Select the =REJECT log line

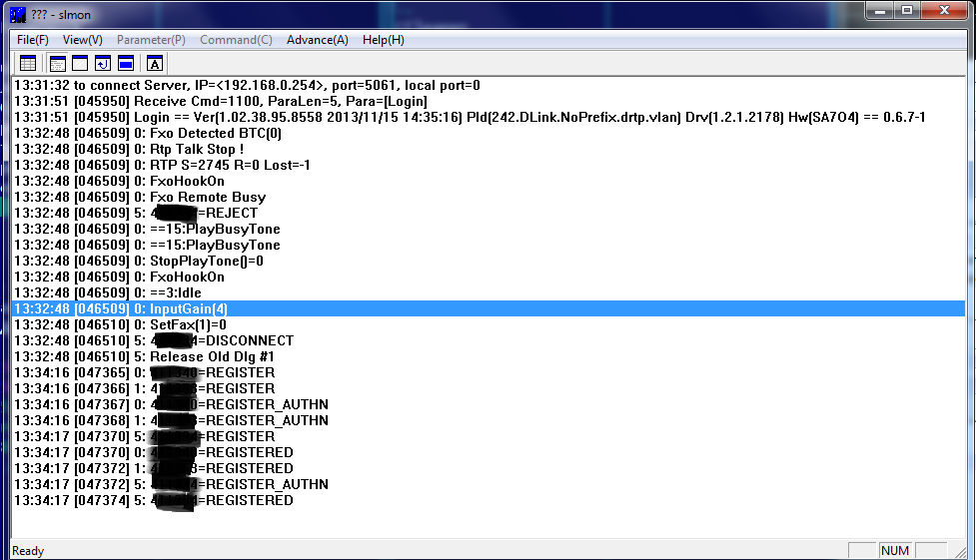[488, 213]
